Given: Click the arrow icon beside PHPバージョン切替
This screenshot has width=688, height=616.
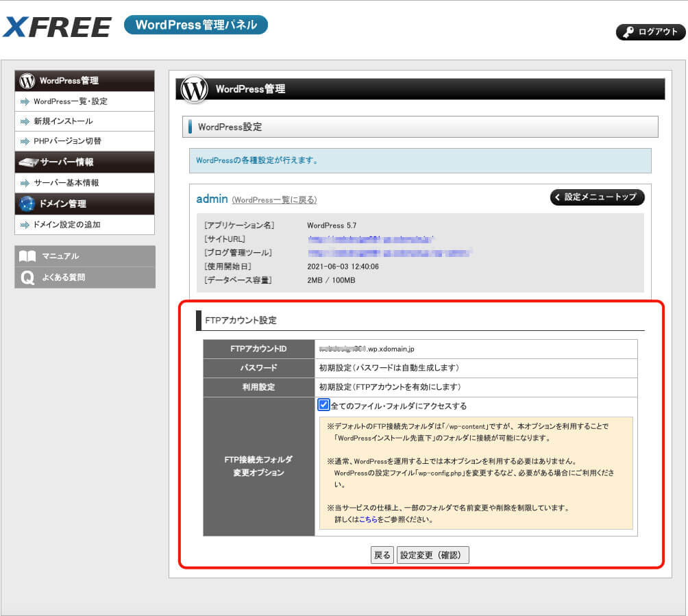Looking at the screenshot, I should click(x=25, y=141).
